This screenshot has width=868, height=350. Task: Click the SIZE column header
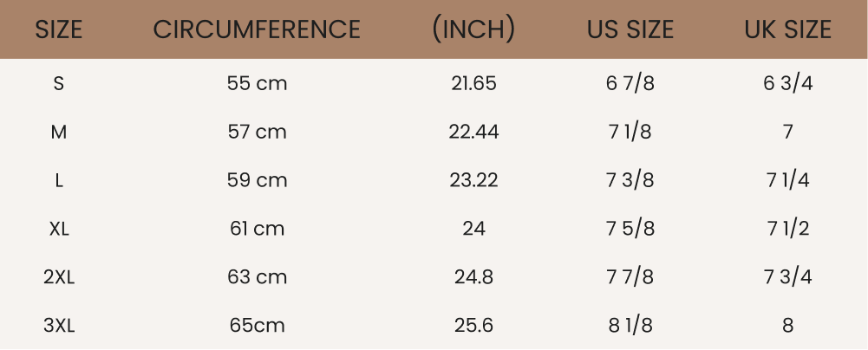coord(59,29)
